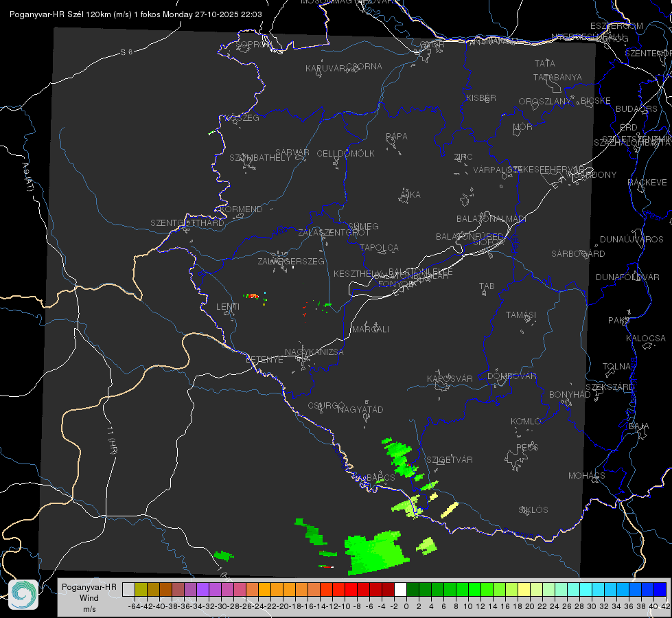Viewport: 672px width, 618px height.
Task: Pick the dark blue last legend swatch
Action: (660, 589)
